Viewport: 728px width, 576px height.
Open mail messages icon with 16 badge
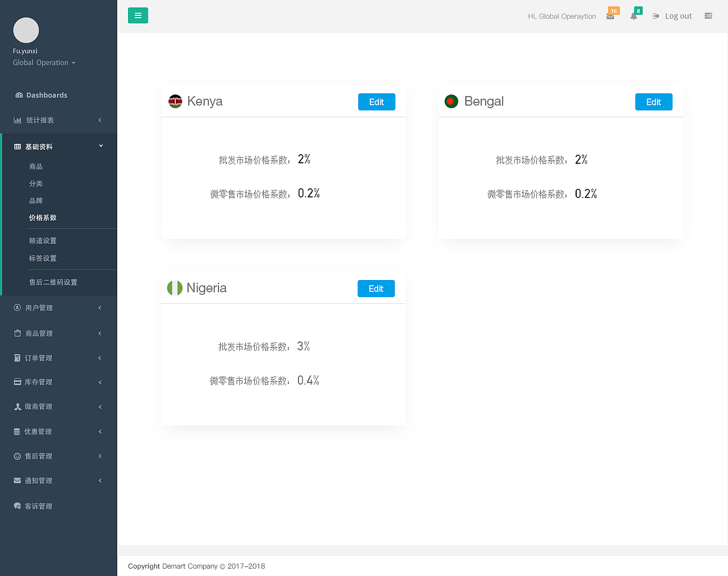610,16
